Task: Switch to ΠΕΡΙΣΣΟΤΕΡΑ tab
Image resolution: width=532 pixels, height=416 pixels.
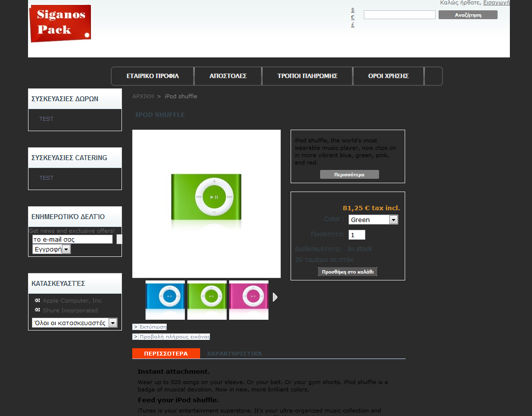Action: pyautogui.click(x=166, y=354)
